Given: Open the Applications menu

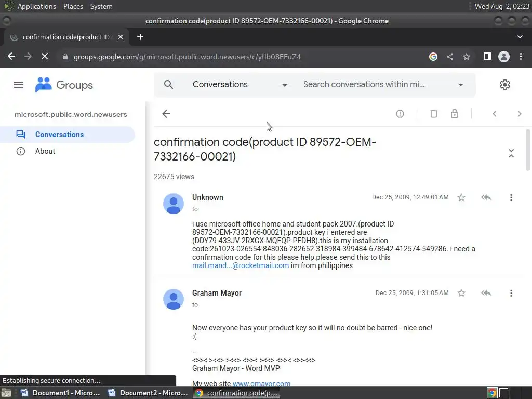Looking at the screenshot, I should pos(37,6).
